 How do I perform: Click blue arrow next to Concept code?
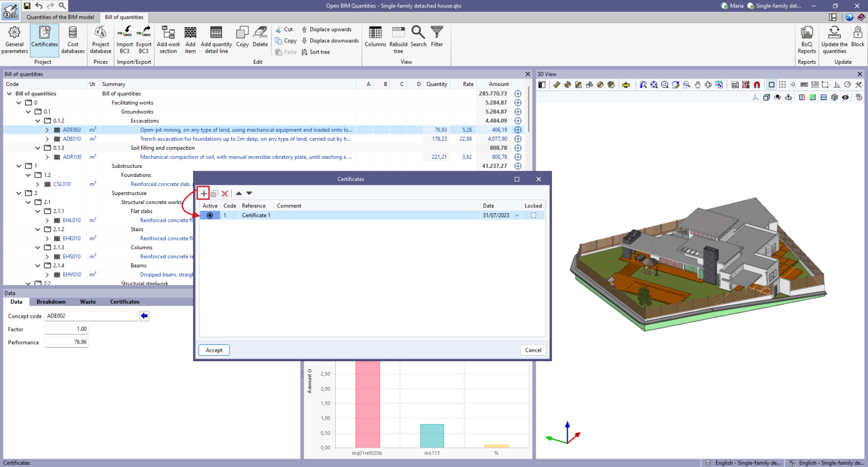[x=144, y=316]
